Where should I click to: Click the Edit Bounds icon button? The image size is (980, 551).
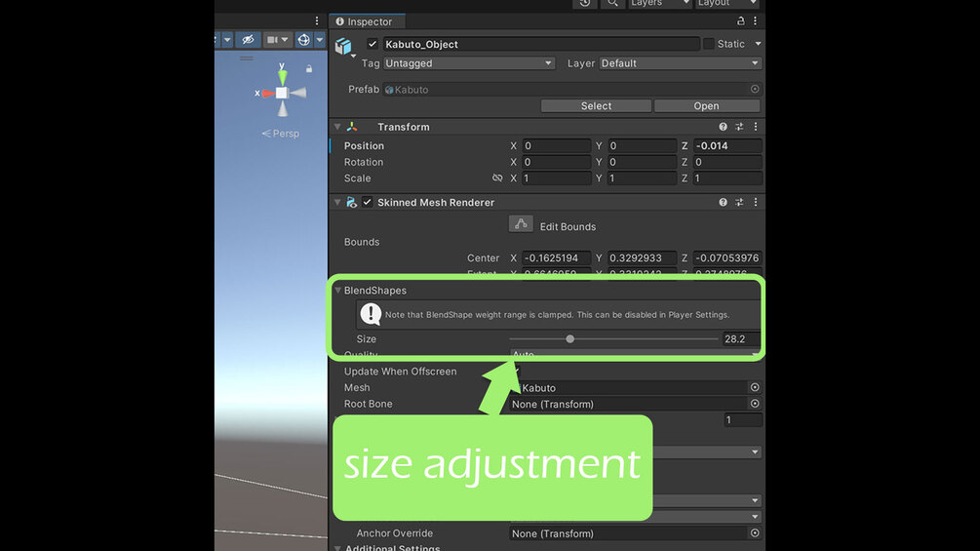click(x=521, y=223)
